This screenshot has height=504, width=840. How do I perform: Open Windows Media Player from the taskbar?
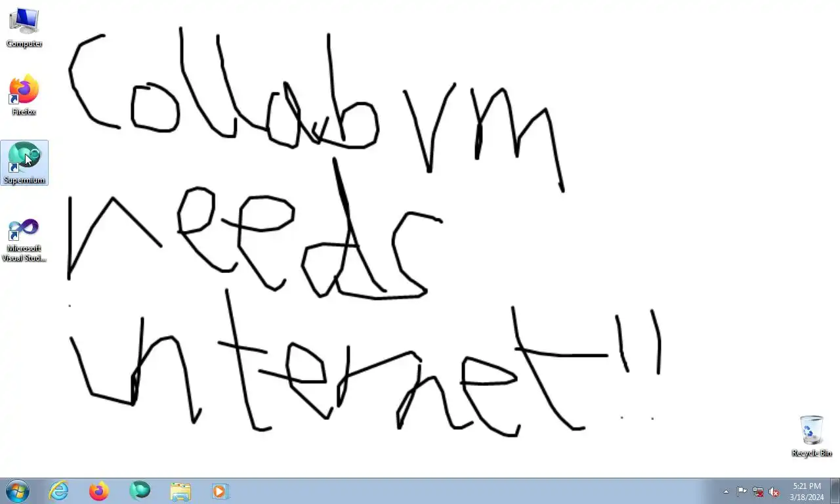coord(220,491)
